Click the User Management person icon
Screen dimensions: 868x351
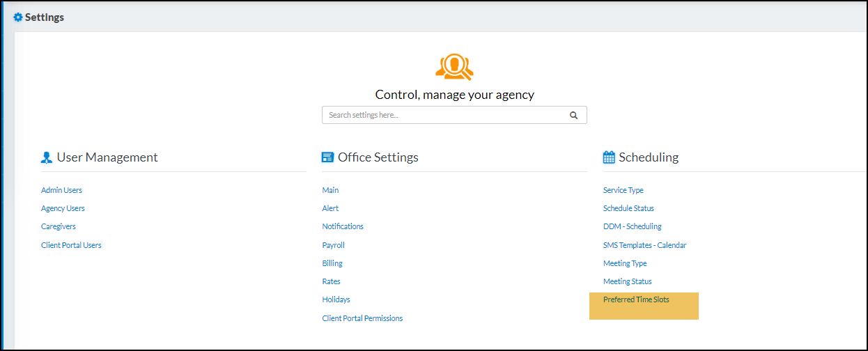(47, 158)
